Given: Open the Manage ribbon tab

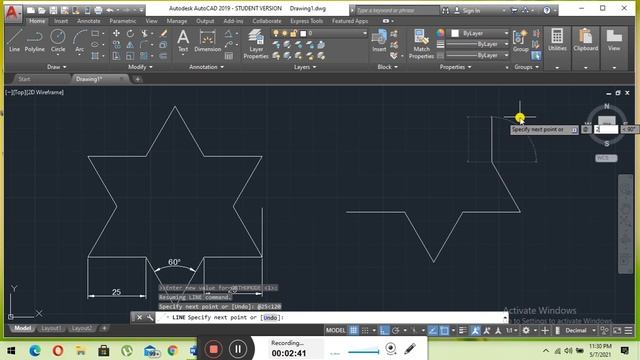Looking at the screenshot, I should pos(177,21).
